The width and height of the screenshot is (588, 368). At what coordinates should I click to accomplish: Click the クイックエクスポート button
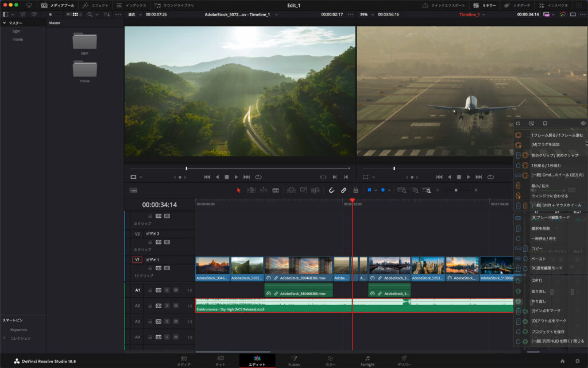444,5
